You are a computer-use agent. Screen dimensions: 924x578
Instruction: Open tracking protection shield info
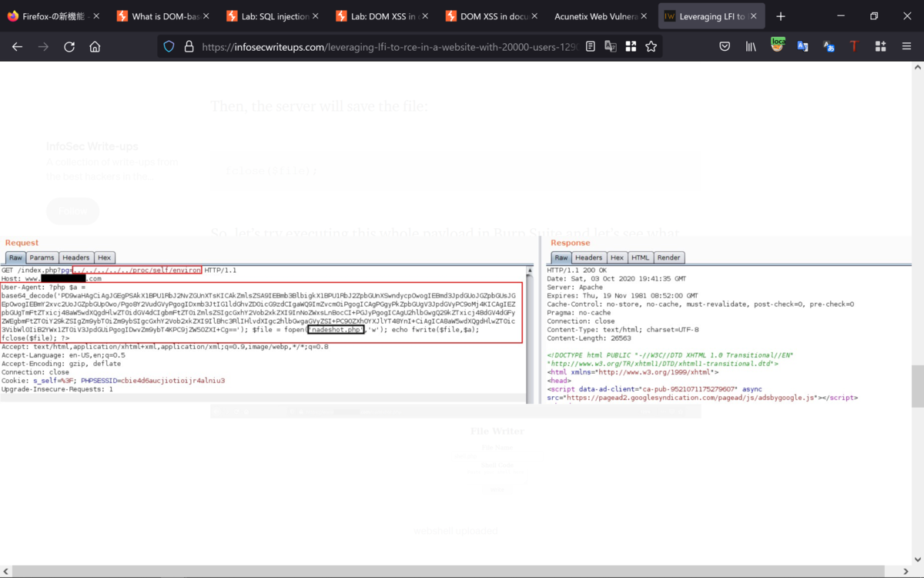(x=169, y=46)
